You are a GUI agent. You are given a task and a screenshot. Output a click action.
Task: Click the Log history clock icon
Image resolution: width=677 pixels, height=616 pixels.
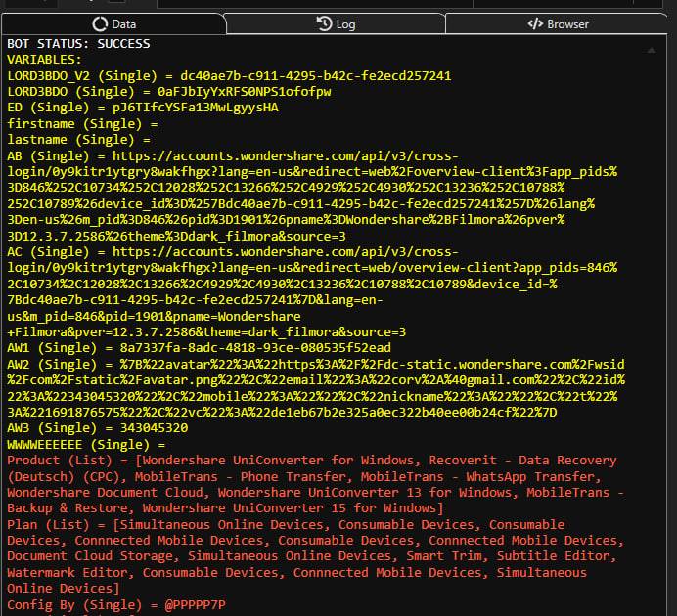(324, 23)
